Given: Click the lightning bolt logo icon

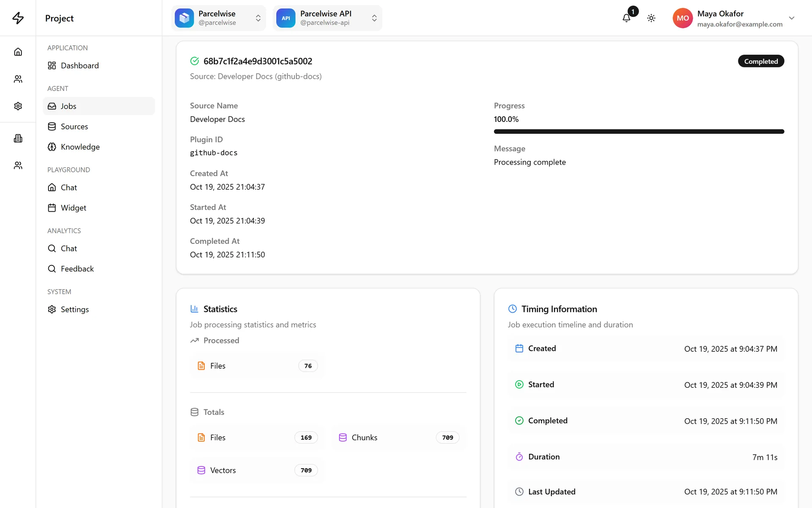Looking at the screenshot, I should [x=18, y=18].
